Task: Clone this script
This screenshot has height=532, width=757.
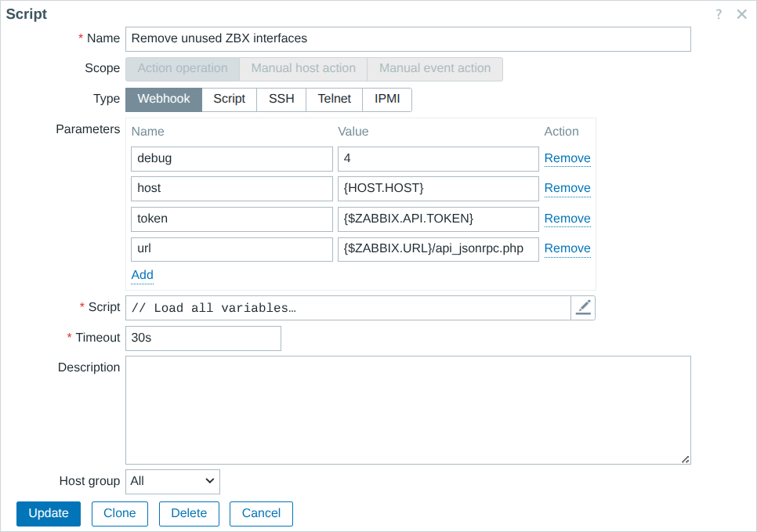Action: pyautogui.click(x=119, y=513)
